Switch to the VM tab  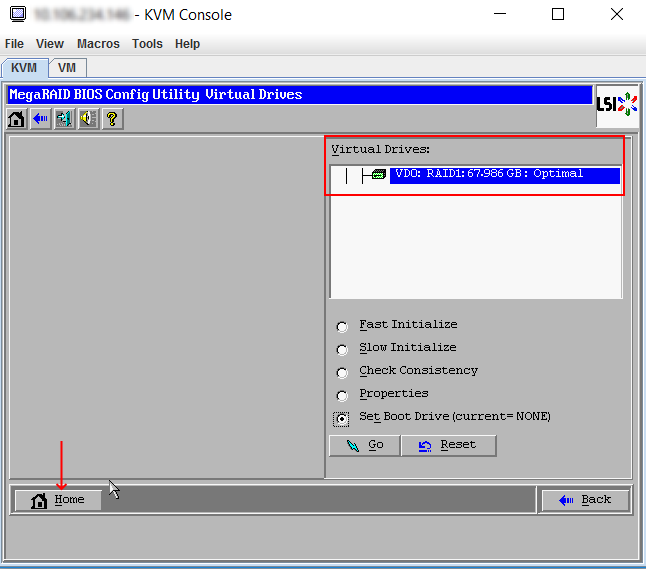coord(67,68)
